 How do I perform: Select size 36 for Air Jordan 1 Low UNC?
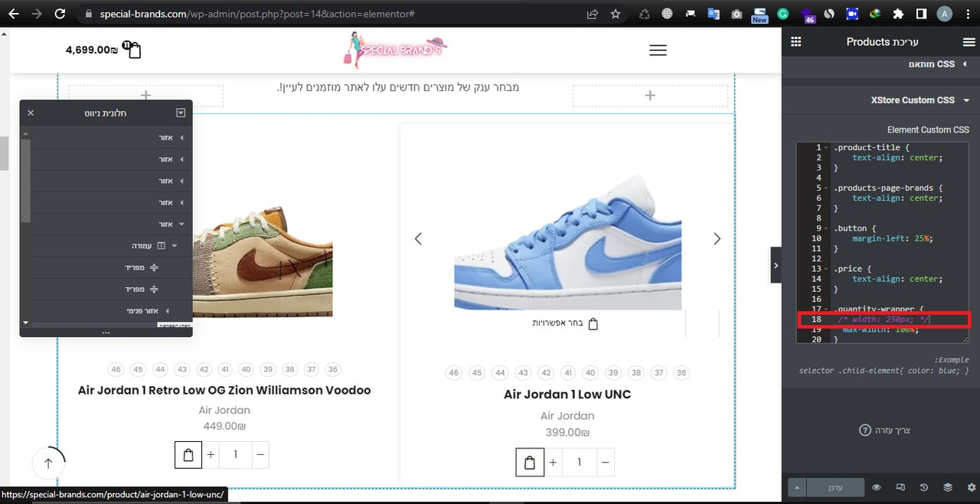[681, 373]
